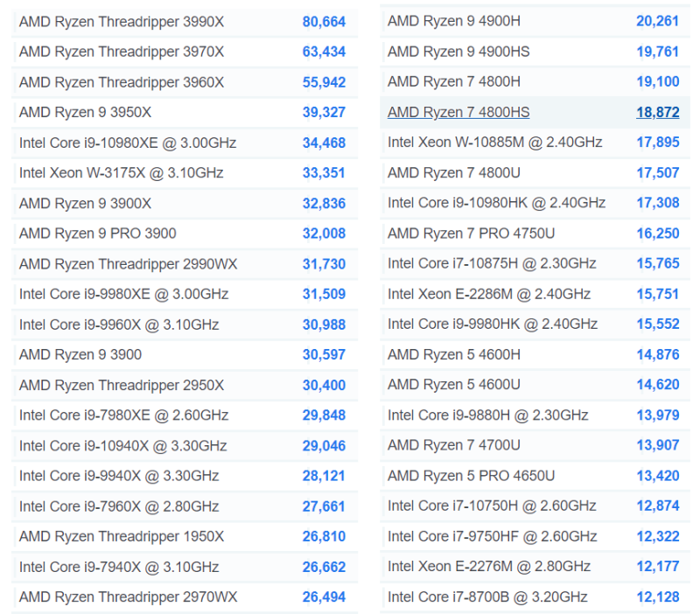Click the 31,509 benchmark score
This screenshot has height=614, width=700.
pyautogui.click(x=324, y=295)
